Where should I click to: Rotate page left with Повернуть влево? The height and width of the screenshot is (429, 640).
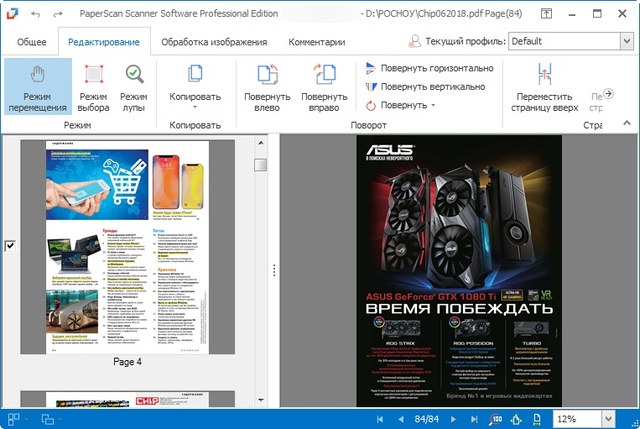point(267,87)
